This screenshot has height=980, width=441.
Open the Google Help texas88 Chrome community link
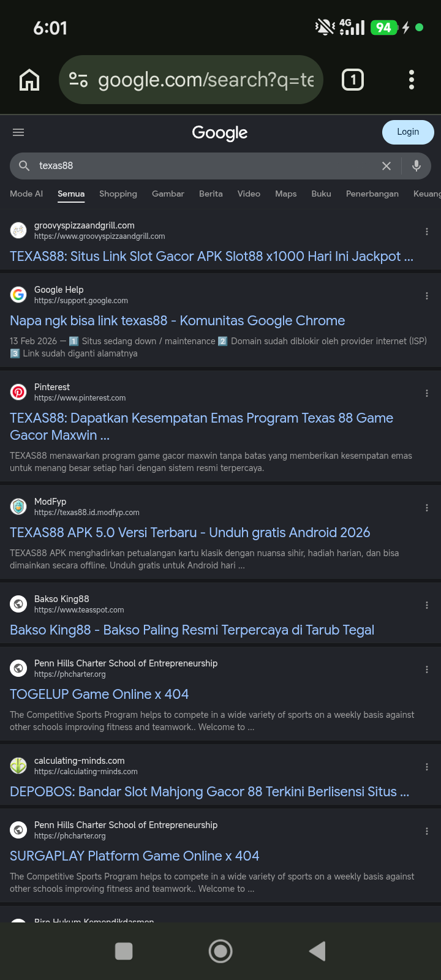click(x=178, y=321)
